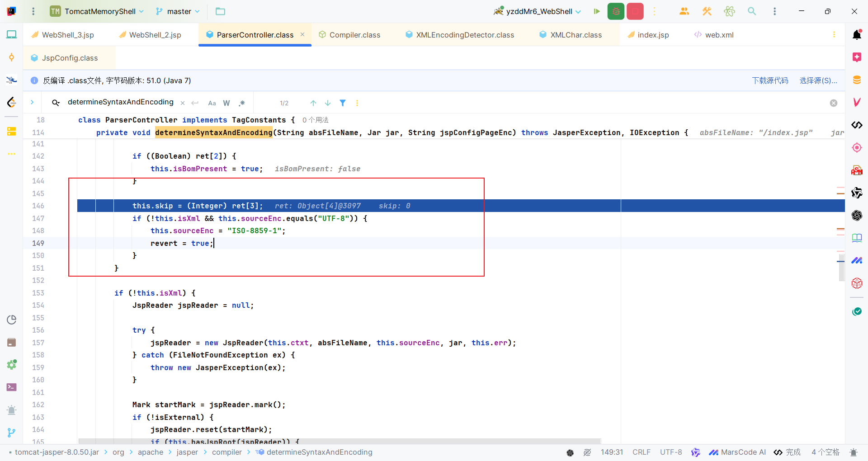Click the determineSyntaxAndEncoding breadcrumb item
868x461 pixels.
click(x=314, y=452)
